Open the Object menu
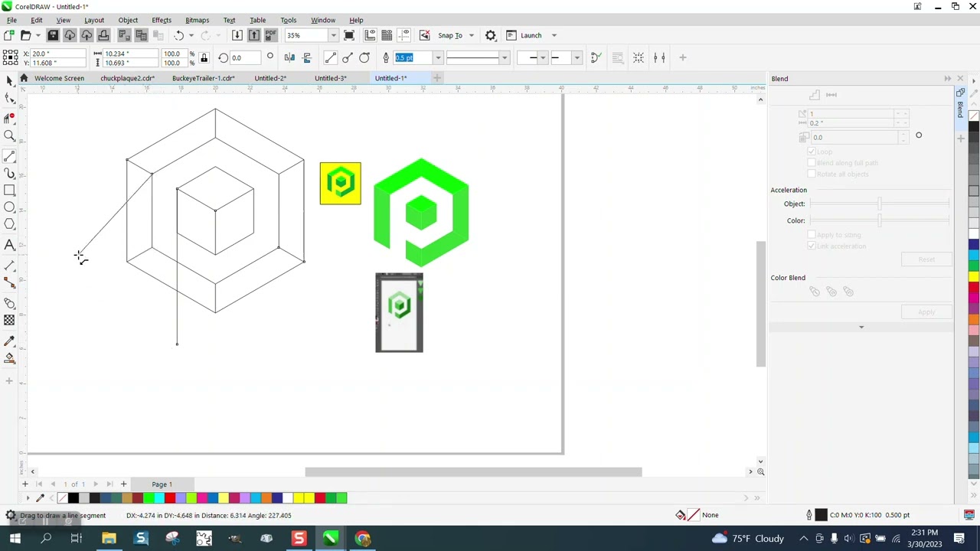 [x=128, y=20]
